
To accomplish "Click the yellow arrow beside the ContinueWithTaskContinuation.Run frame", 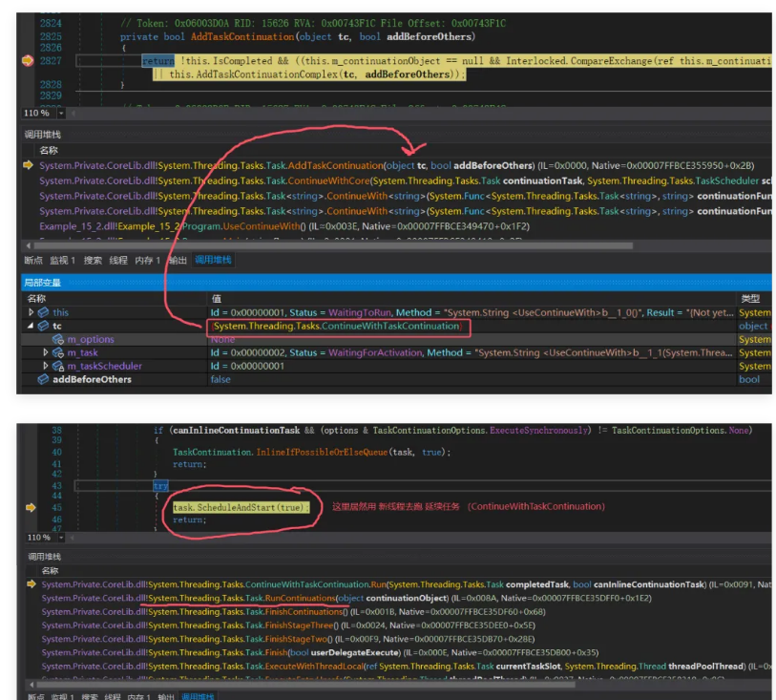I will click(x=31, y=584).
